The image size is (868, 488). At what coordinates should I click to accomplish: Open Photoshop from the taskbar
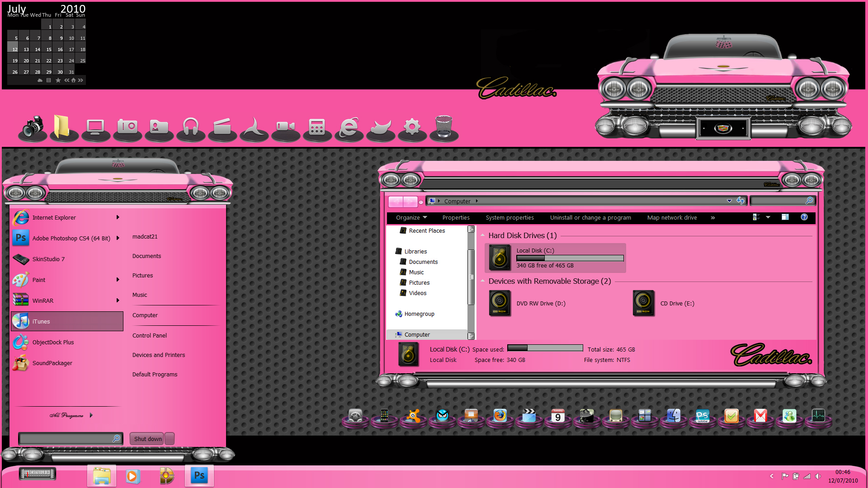pyautogui.click(x=199, y=475)
